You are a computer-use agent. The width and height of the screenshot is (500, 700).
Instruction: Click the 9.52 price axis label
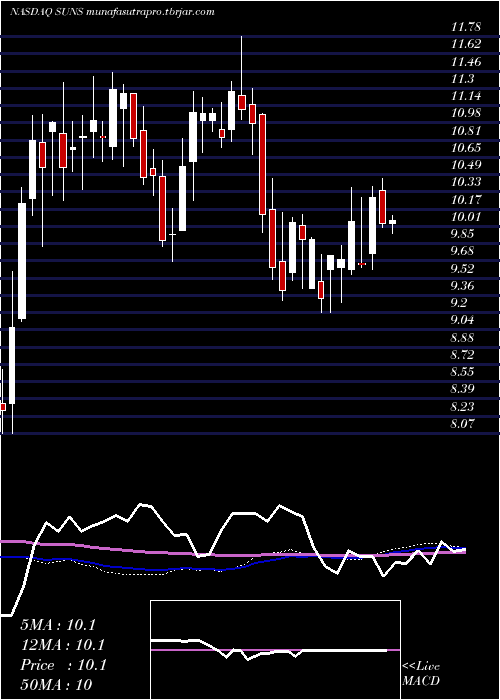pos(463,269)
